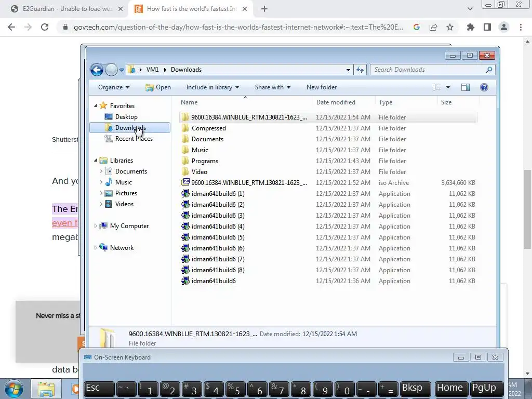Select the Programs folder

point(205,161)
